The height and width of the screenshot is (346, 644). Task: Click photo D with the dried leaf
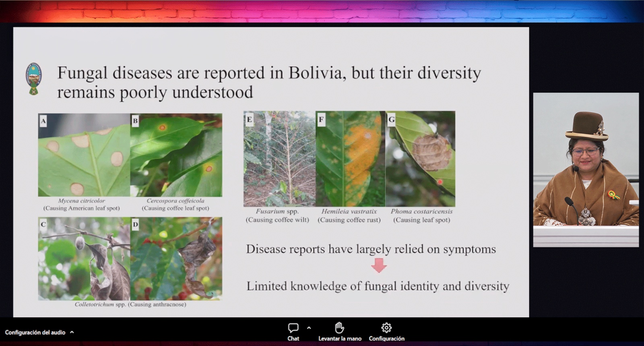(x=176, y=259)
